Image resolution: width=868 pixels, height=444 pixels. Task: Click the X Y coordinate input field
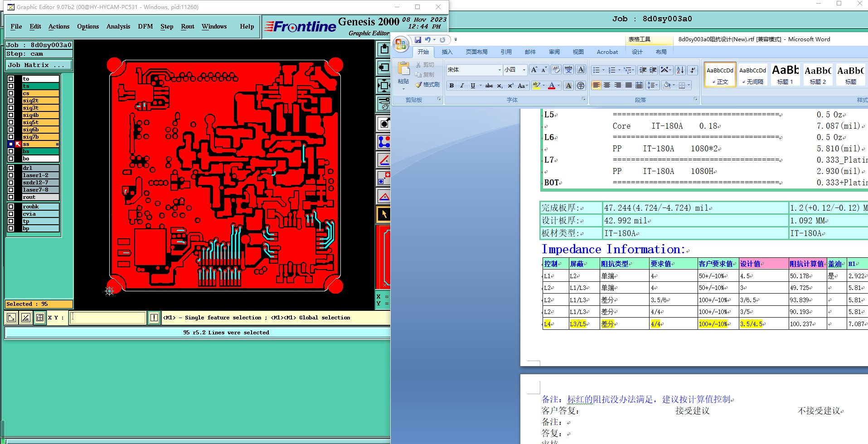click(x=108, y=318)
